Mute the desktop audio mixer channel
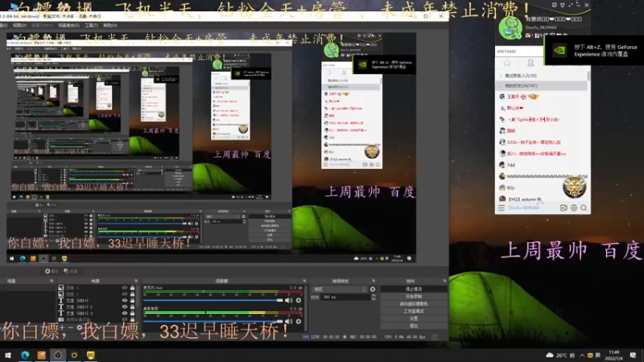 [x=289, y=321]
